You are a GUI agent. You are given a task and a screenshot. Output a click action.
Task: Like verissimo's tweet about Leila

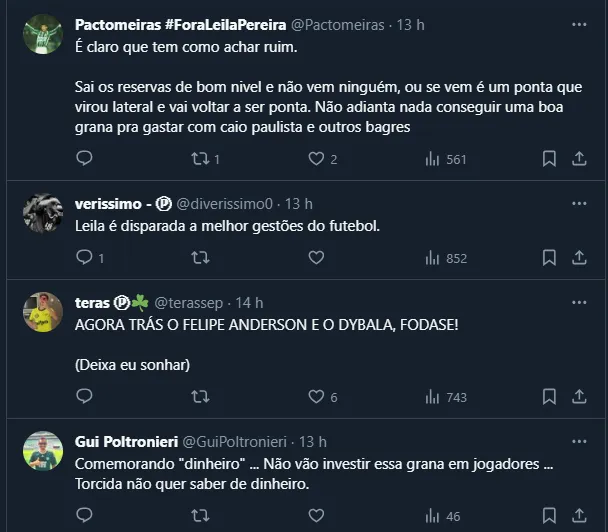[x=316, y=257]
